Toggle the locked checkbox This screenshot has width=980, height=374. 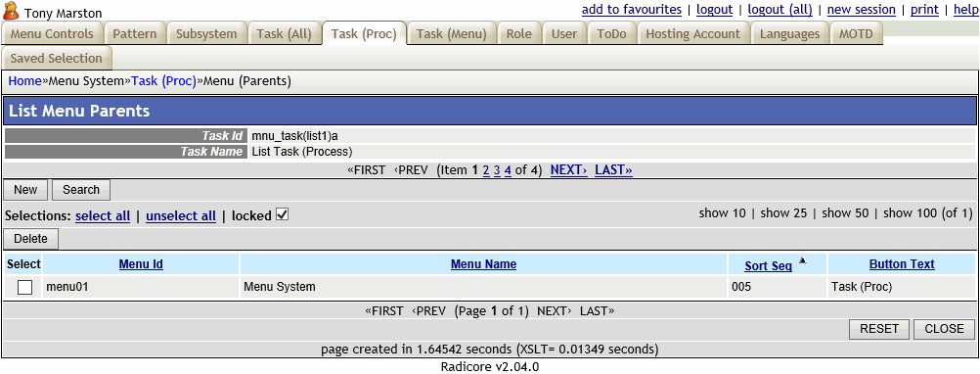tap(282, 215)
